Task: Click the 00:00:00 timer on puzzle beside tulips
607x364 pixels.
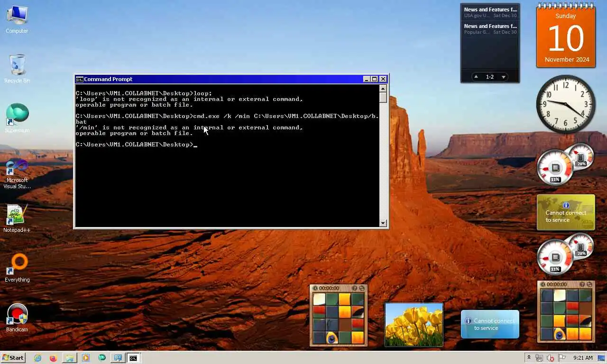Action: pyautogui.click(x=329, y=288)
